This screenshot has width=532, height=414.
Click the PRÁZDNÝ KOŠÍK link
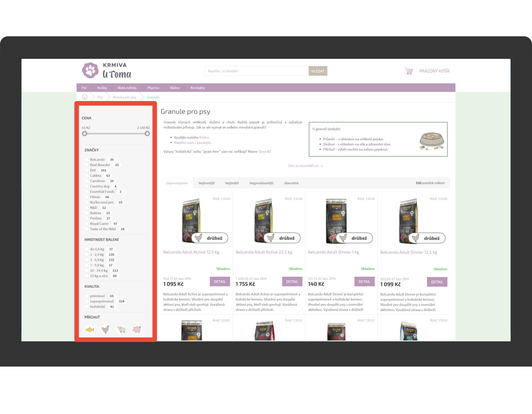[434, 71]
